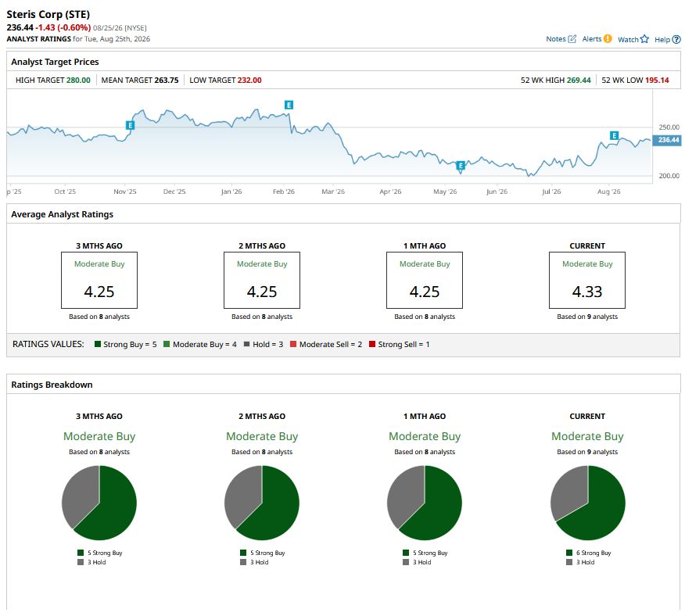Click the Ratings Breakdown header
The image size is (685, 616).
tap(52, 385)
